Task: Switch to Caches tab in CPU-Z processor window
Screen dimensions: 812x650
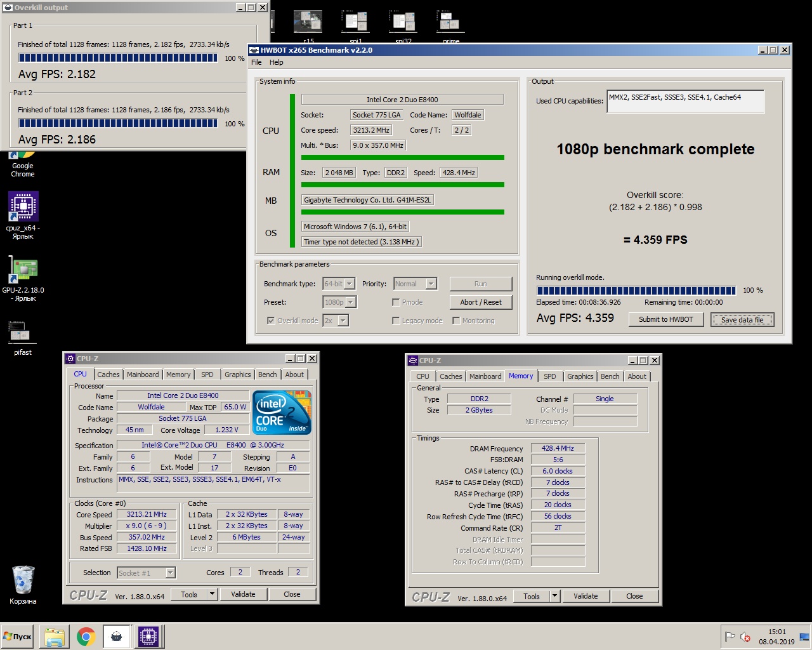Action: point(108,375)
